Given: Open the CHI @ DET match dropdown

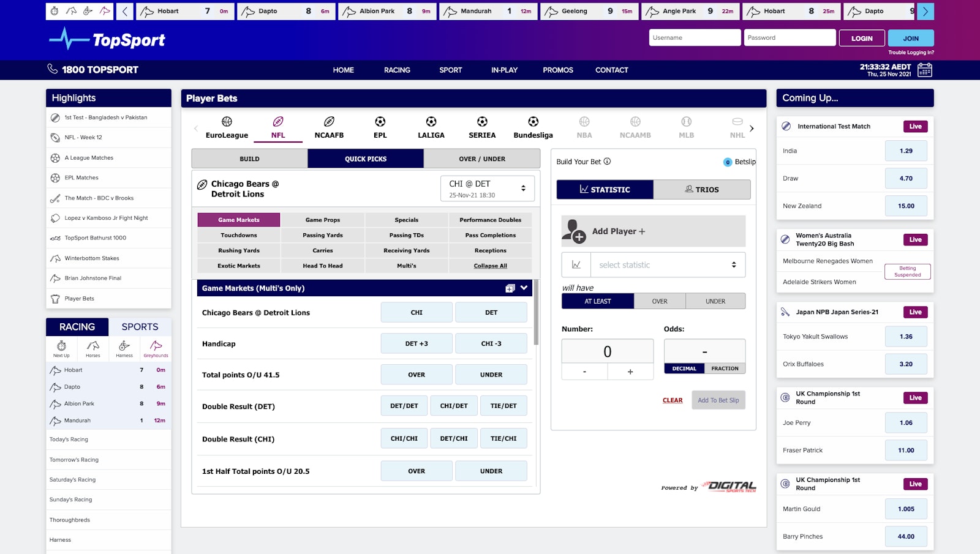Looking at the screenshot, I should pos(487,188).
